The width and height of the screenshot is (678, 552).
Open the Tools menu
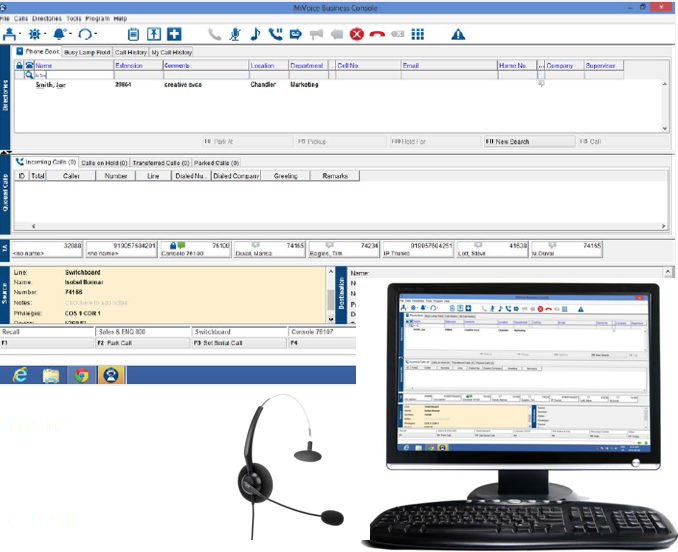(x=74, y=19)
